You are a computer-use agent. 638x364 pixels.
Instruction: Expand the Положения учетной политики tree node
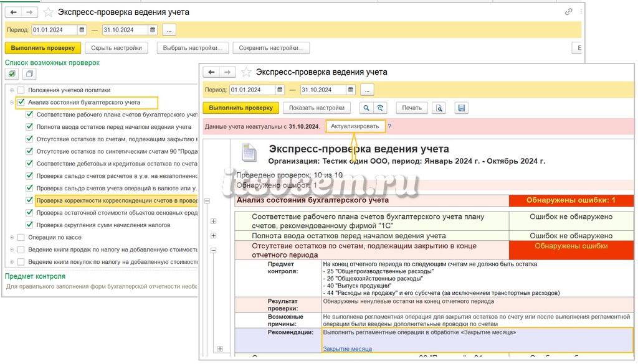click(x=12, y=90)
